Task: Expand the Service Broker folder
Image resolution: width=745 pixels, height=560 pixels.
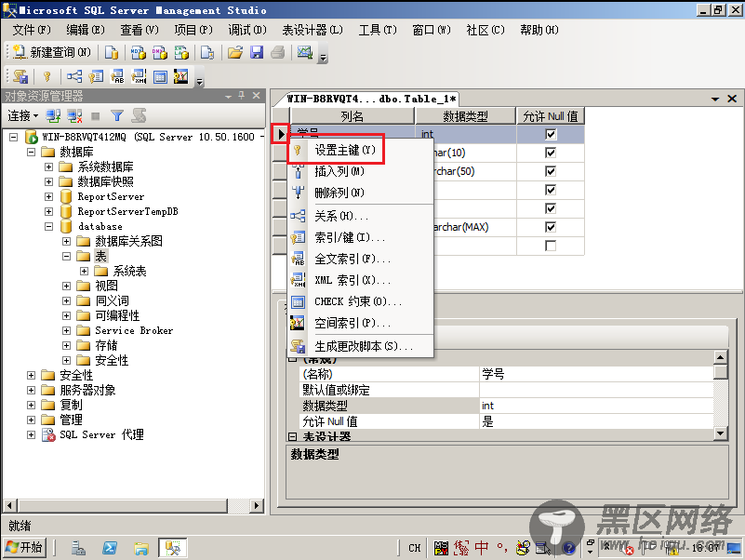Action: click(x=67, y=330)
